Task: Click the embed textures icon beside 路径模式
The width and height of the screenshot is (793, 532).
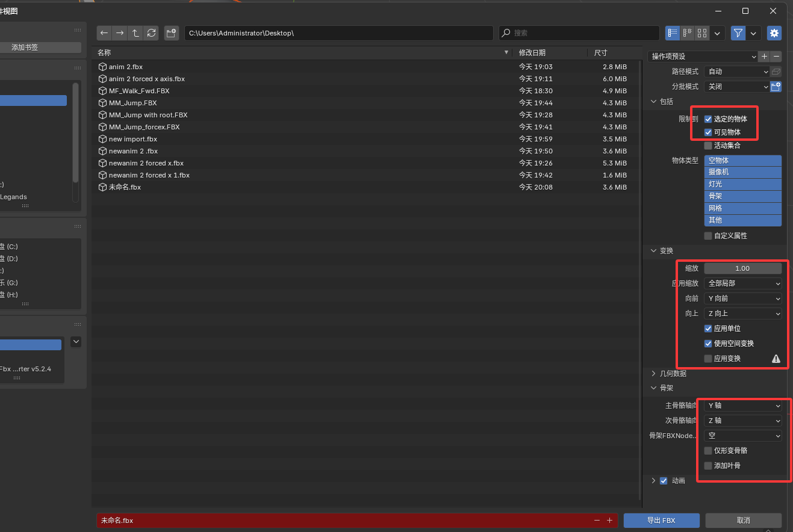Action: click(x=776, y=72)
